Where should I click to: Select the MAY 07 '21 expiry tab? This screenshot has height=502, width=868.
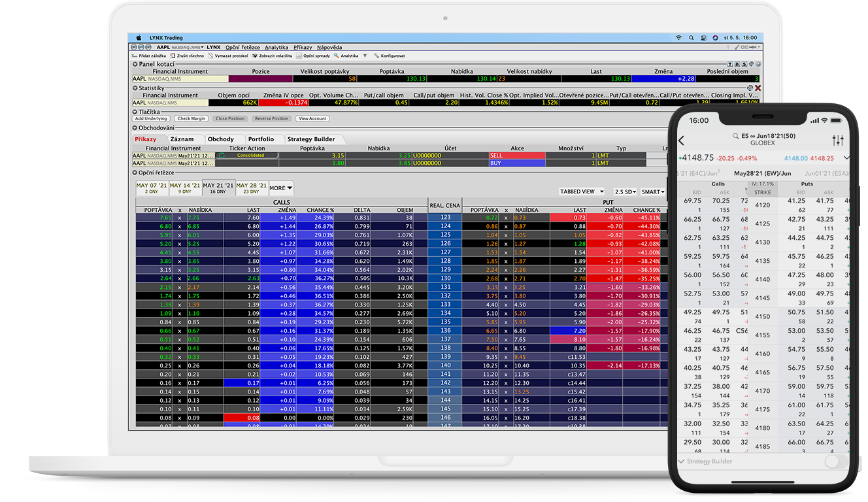tap(151, 188)
